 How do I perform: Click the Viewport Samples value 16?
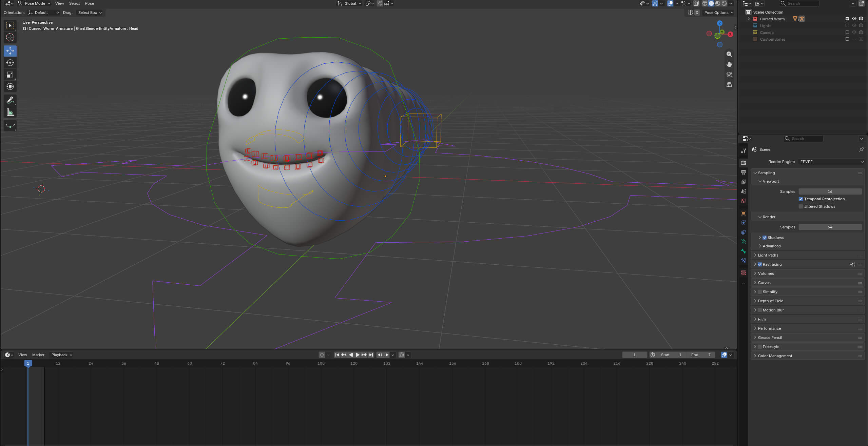[x=830, y=191]
